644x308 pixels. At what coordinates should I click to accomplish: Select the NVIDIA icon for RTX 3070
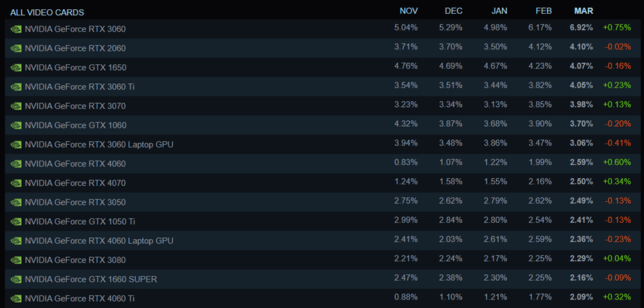17,106
